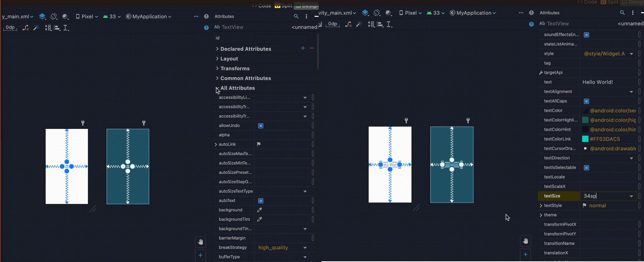Viewport: 644px width, 262px height.
Task: Open the help icon in left editor
Action: (206, 28)
